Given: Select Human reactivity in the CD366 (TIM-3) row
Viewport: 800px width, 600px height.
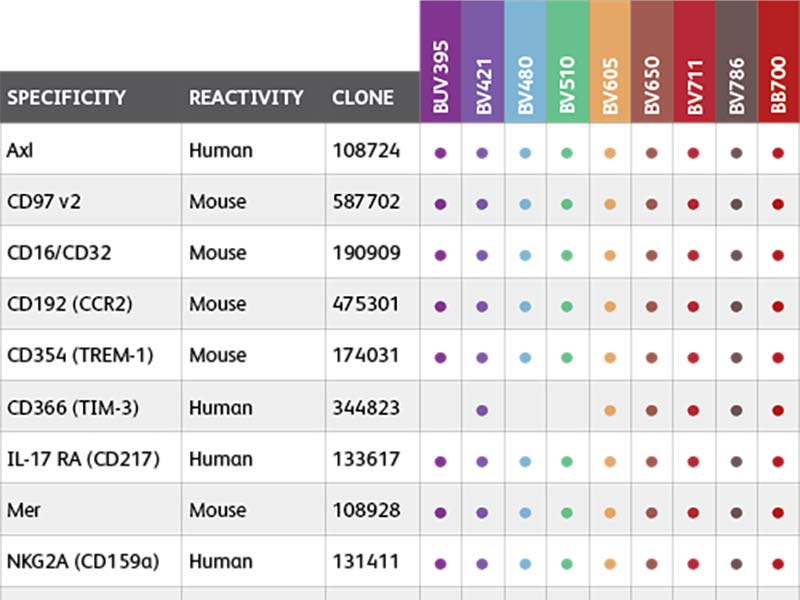Looking at the screenshot, I should pyautogui.click(x=221, y=408).
